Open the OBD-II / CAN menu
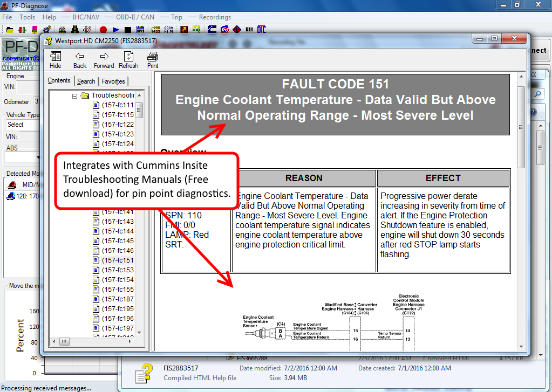Screen dimensions: 552x392 coord(135,17)
